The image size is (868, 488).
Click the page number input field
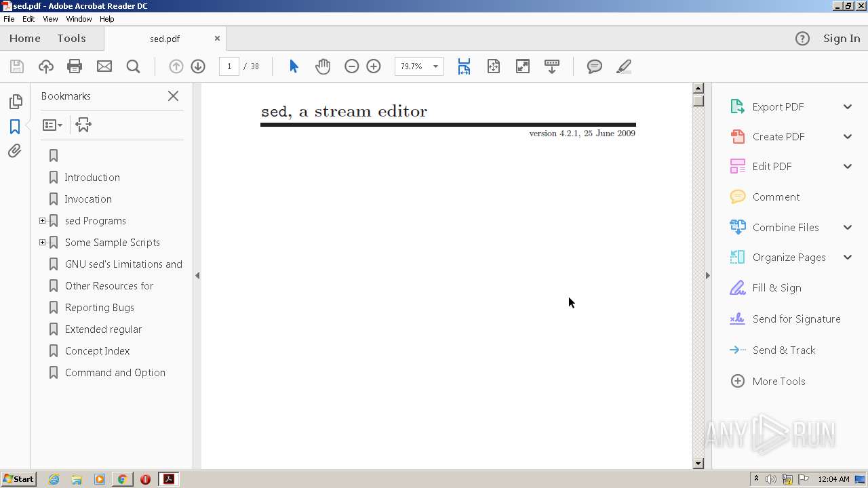(x=229, y=66)
